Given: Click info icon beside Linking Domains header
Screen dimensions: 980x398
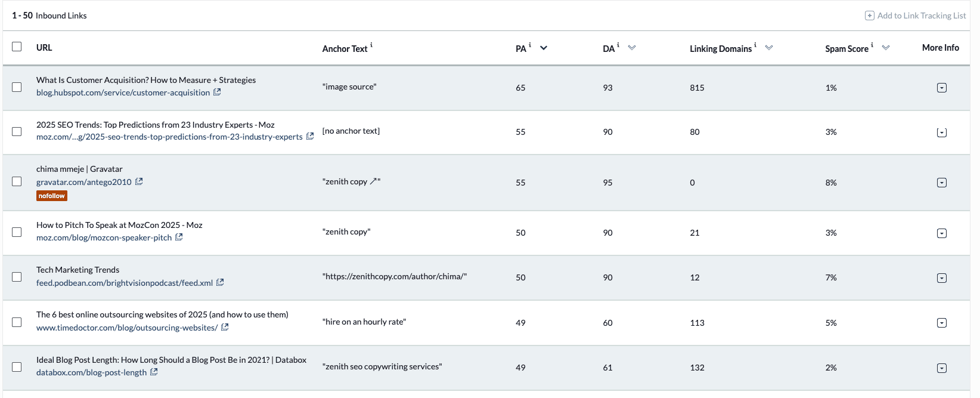Looking at the screenshot, I should pyautogui.click(x=755, y=45).
